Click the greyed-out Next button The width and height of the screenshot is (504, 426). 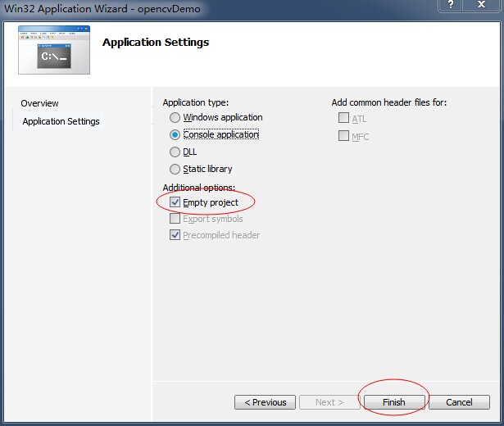point(329,402)
